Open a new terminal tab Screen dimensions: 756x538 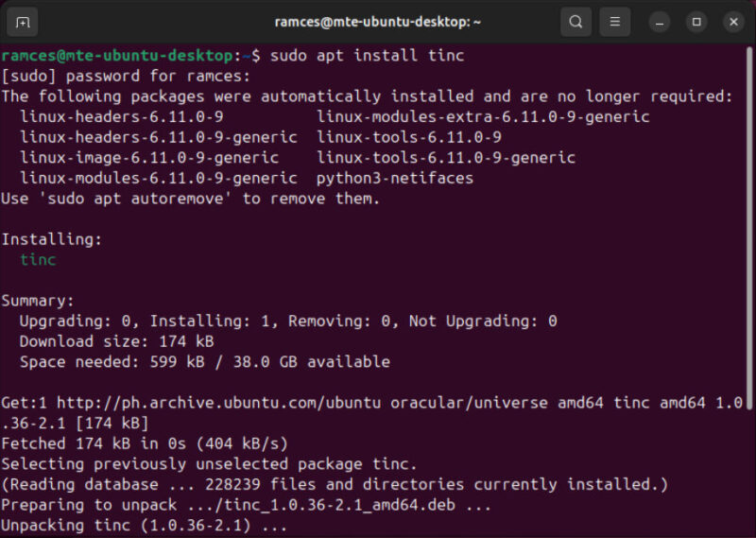(x=22, y=22)
